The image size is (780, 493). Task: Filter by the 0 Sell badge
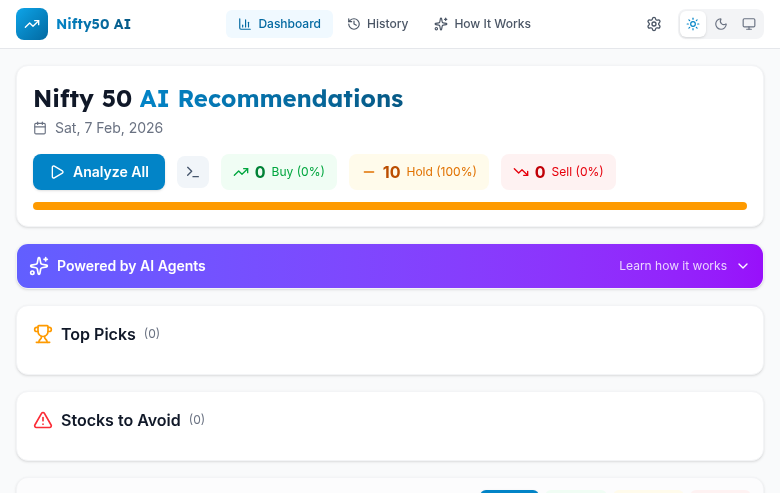(x=558, y=172)
